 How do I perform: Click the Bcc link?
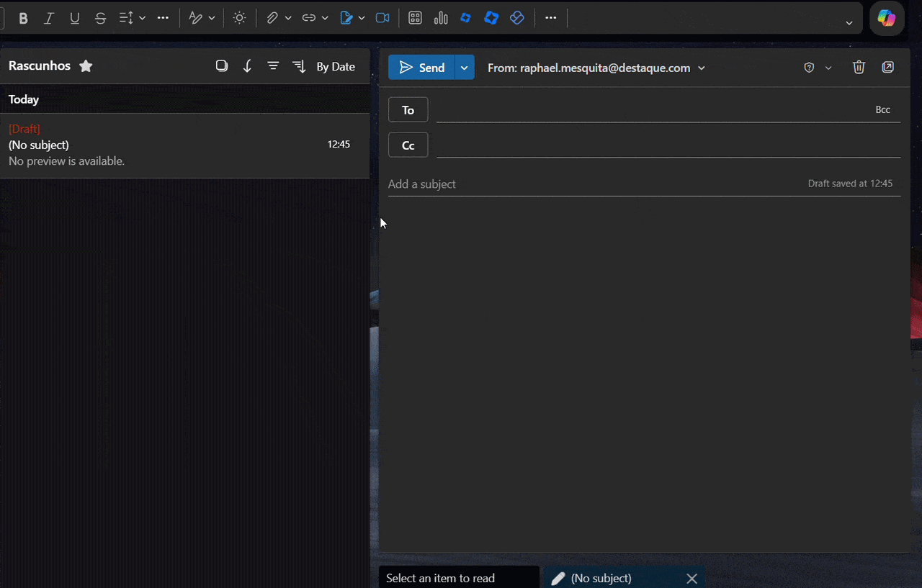[882, 110]
